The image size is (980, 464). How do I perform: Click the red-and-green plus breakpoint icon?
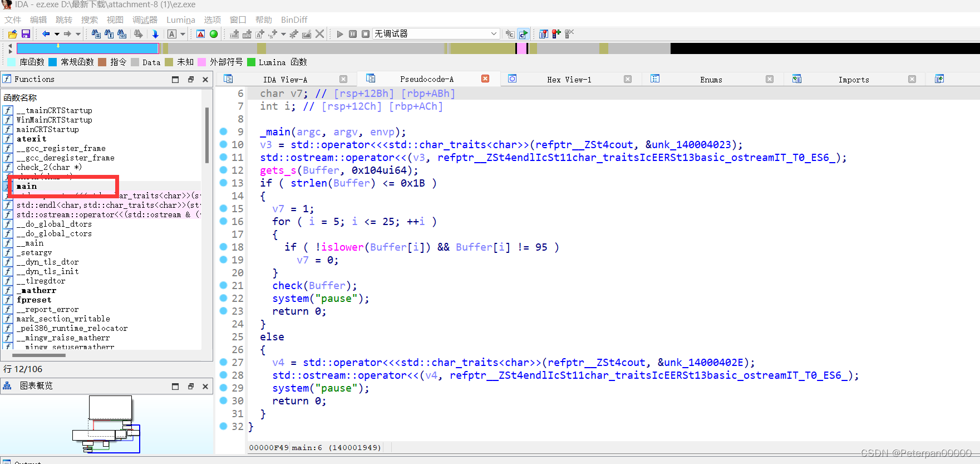[556, 34]
